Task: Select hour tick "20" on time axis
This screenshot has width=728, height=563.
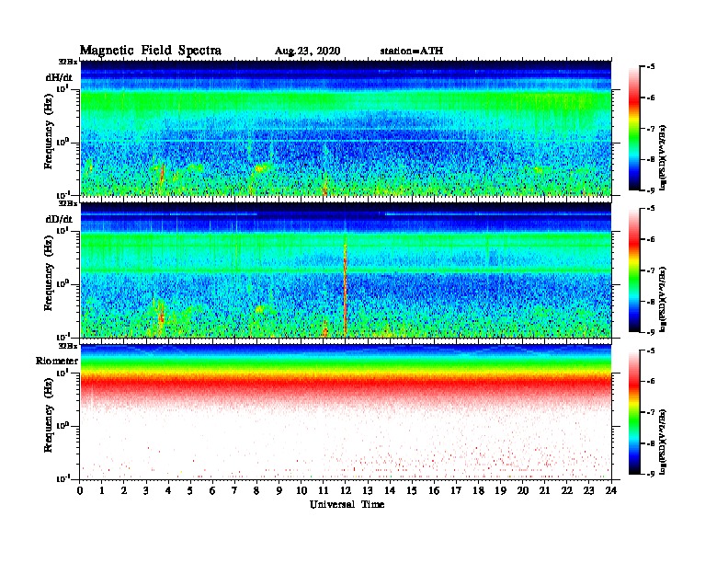Action: 523,491
